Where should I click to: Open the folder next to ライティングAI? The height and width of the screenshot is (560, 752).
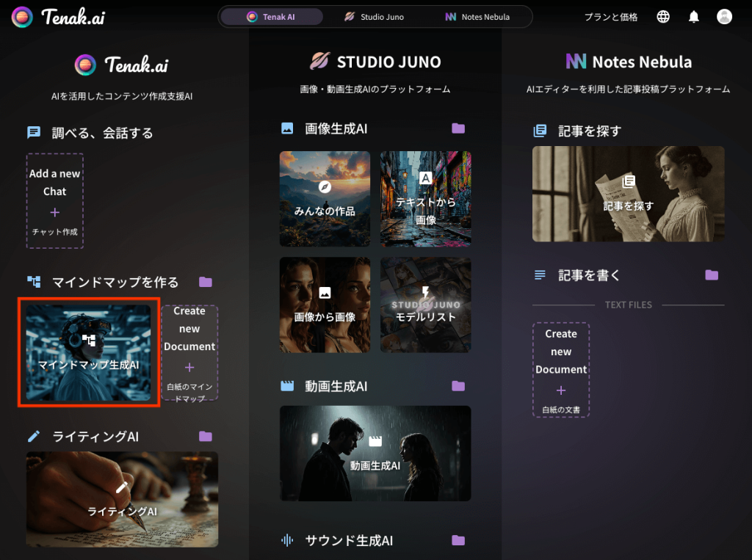pos(206,436)
